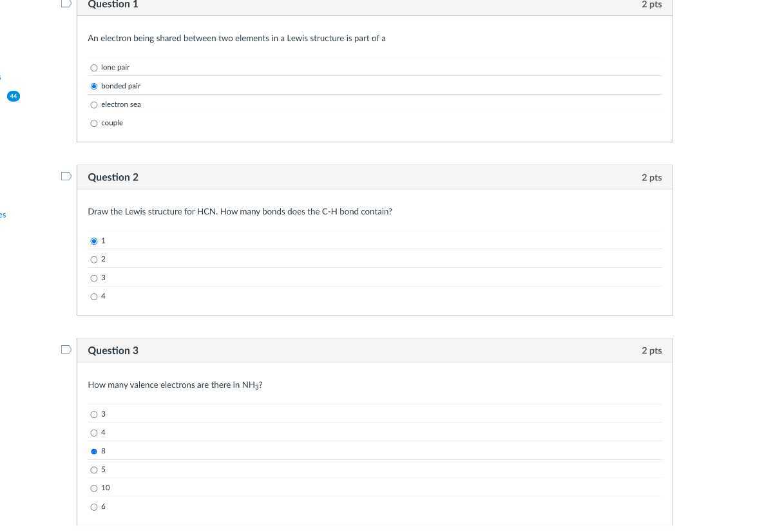Choose 10 for NH3 valence electrons
This screenshot has width=773, height=532.
pyautogui.click(x=94, y=488)
